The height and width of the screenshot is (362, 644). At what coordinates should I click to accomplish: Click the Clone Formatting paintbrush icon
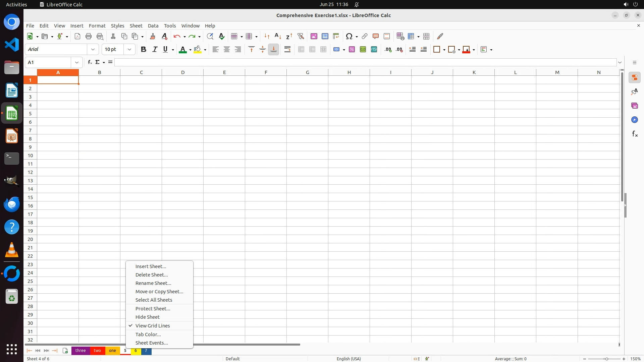153,36
